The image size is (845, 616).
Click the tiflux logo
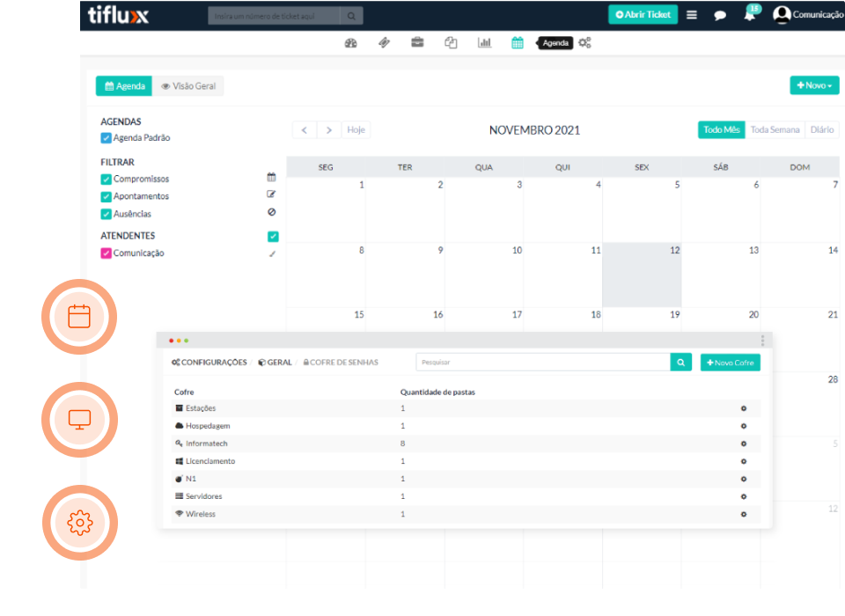[x=118, y=15]
